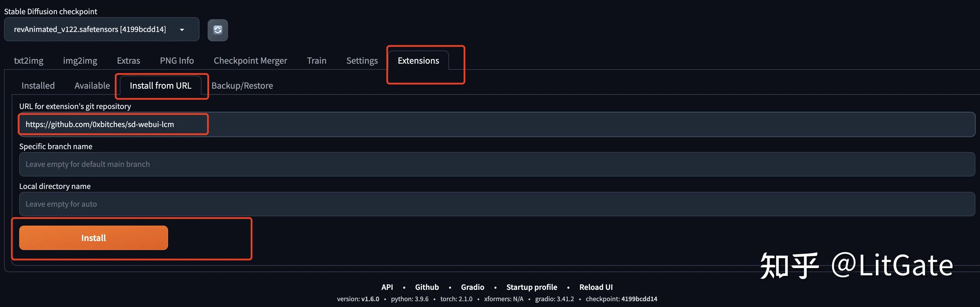The width and height of the screenshot is (980, 307).
Task: Open the API footer link
Action: pyautogui.click(x=387, y=287)
